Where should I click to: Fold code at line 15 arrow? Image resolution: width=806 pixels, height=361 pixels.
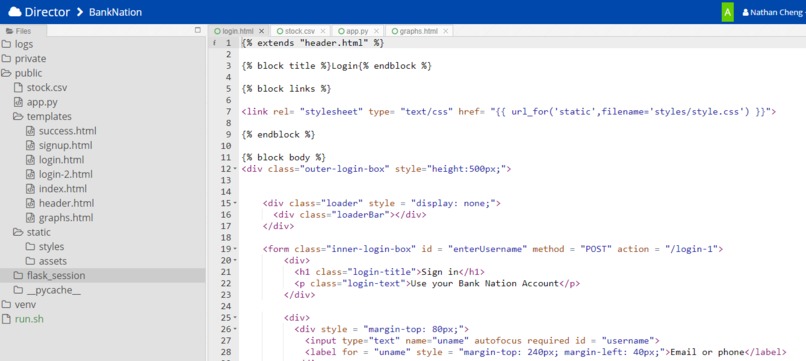235,203
